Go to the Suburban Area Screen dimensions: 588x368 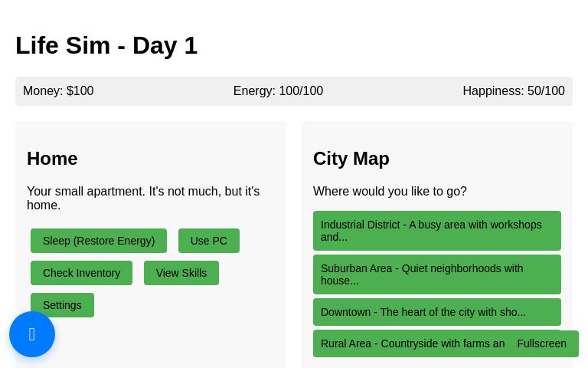(x=436, y=274)
